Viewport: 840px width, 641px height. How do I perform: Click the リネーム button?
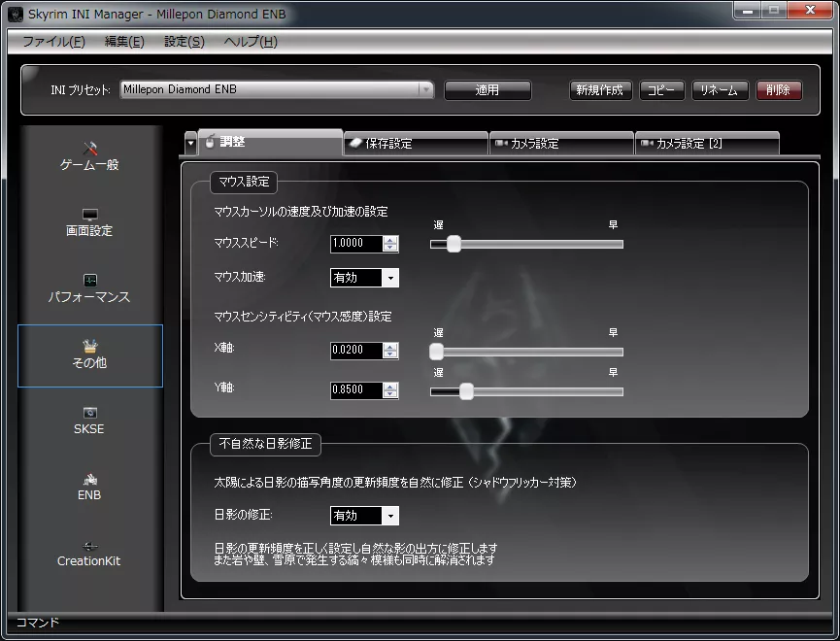coord(720,90)
